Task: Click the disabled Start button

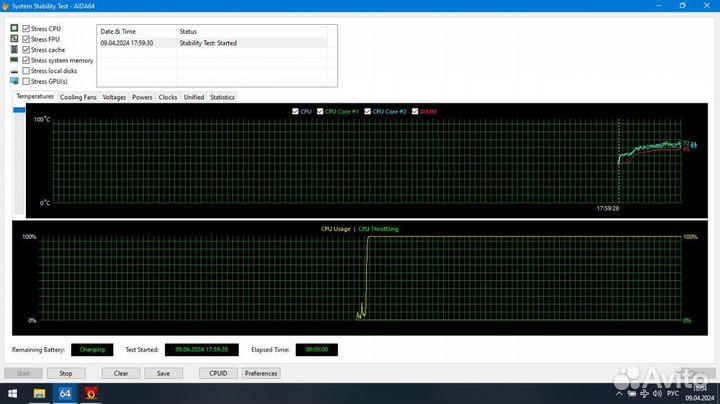Action: (23, 373)
